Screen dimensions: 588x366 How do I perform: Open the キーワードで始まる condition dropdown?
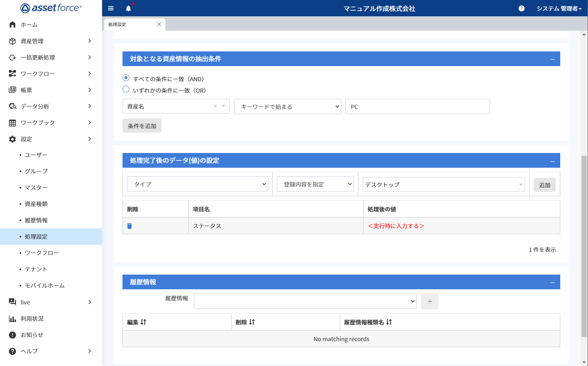coord(287,106)
